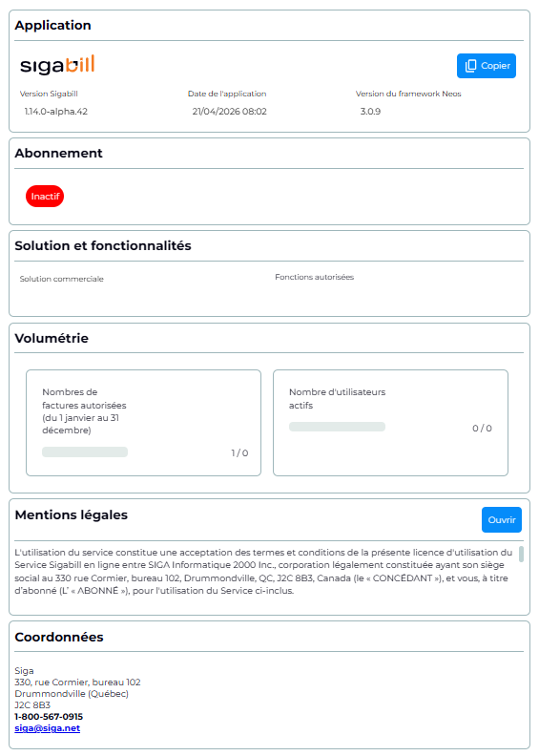Click the date 21/04/2026 08:02 value
The image size is (539, 756).
click(x=229, y=112)
